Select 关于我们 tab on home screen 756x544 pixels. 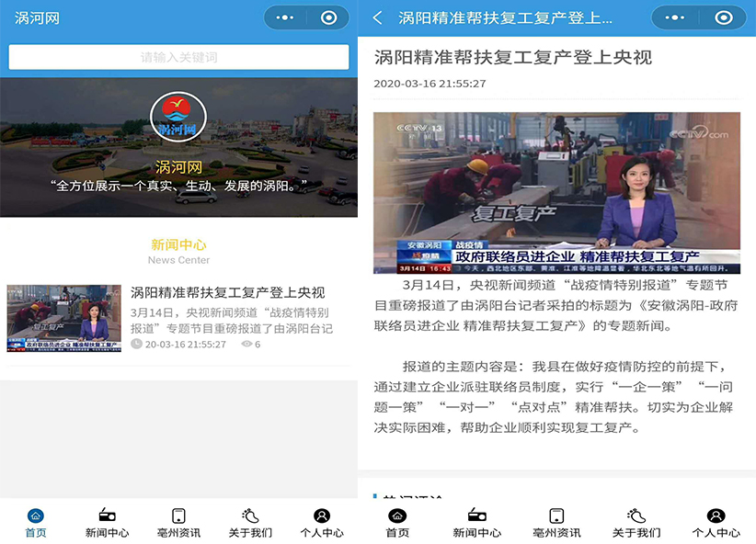click(x=250, y=523)
